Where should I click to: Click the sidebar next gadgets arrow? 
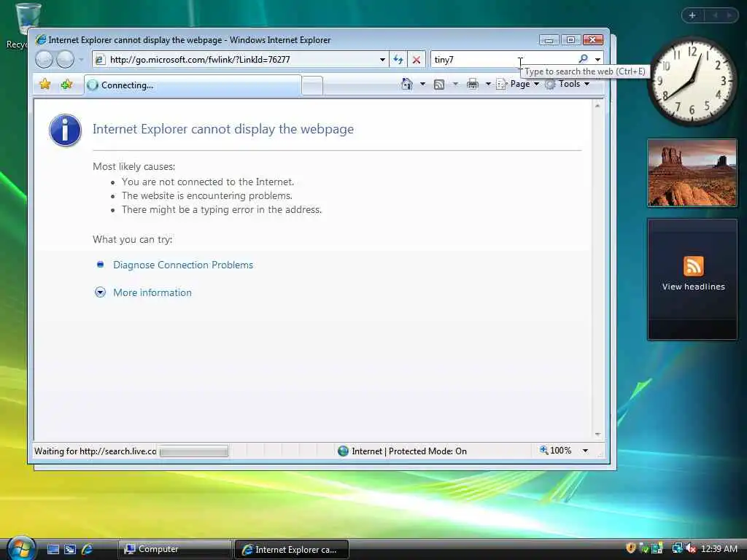tap(729, 15)
